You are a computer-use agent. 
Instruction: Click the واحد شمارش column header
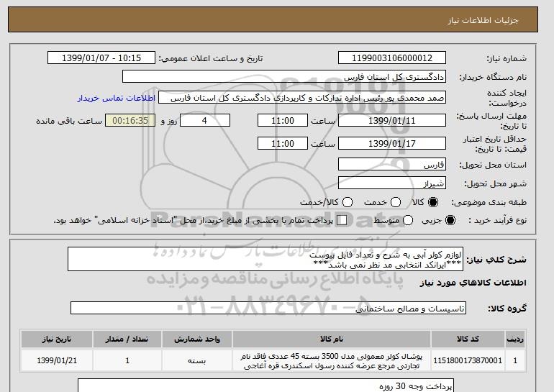click(x=197, y=339)
